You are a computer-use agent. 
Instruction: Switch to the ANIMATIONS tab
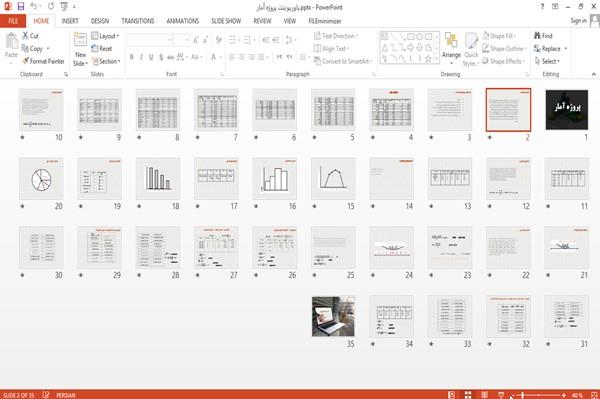183,21
